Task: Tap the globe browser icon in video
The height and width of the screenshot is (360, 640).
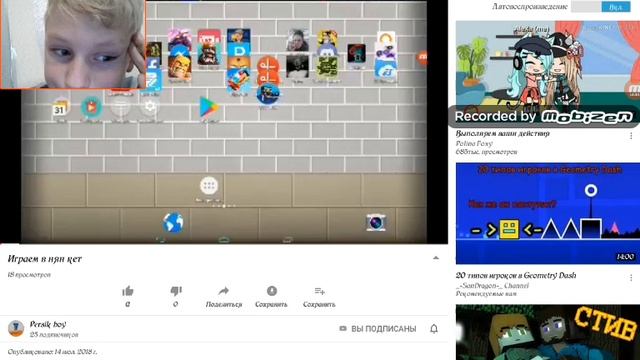Action: [173, 223]
